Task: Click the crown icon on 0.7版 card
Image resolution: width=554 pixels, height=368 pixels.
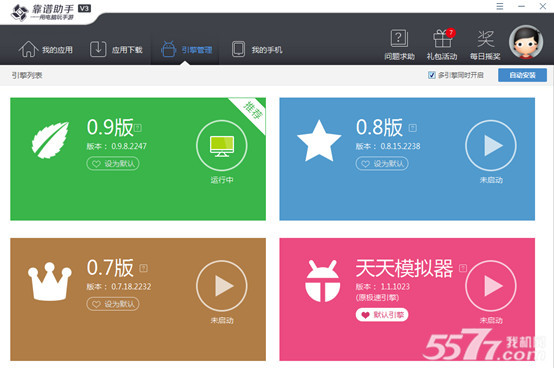Action: click(x=50, y=281)
